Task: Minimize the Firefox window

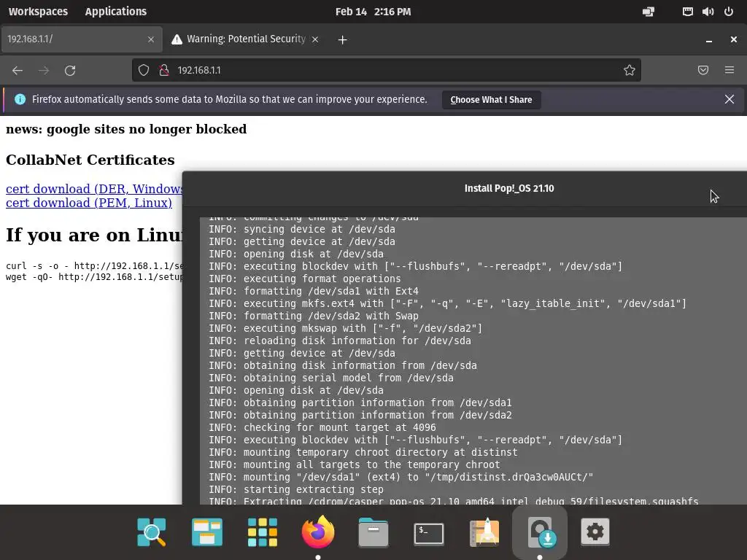Action: pyautogui.click(x=709, y=40)
